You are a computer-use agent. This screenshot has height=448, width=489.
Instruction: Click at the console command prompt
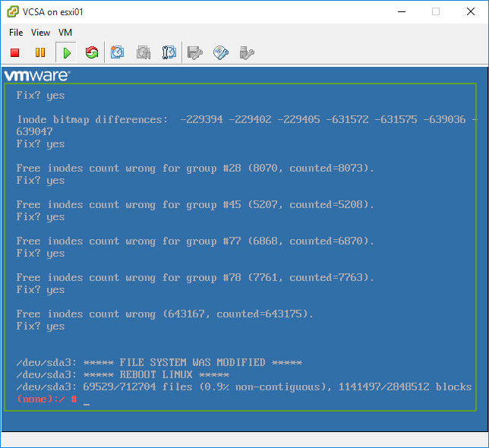point(87,399)
